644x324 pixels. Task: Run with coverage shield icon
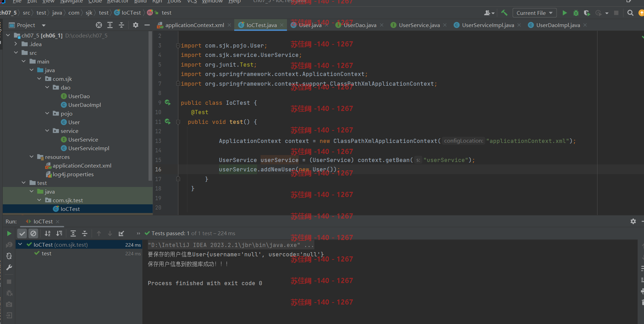(x=587, y=13)
